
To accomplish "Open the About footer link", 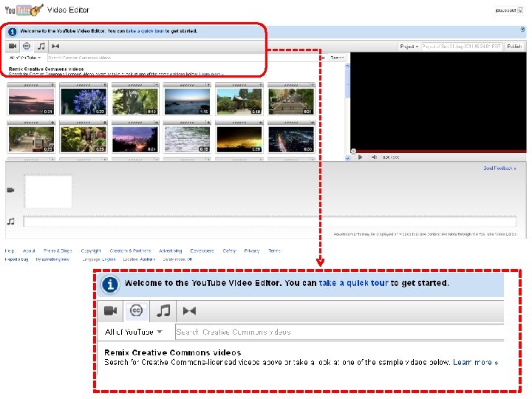I will [x=29, y=250].
